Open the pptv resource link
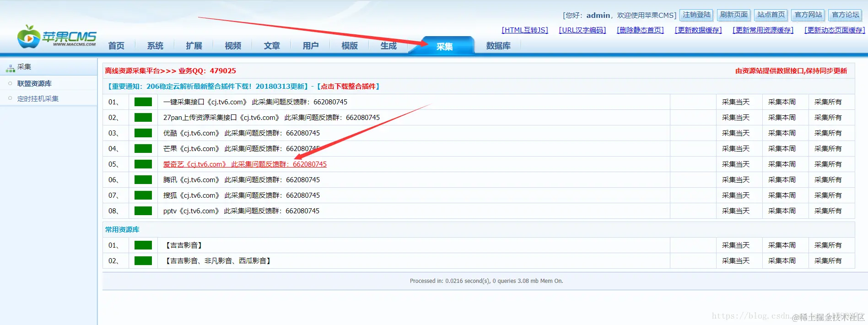The image size is (868, 325). point(241,211)
